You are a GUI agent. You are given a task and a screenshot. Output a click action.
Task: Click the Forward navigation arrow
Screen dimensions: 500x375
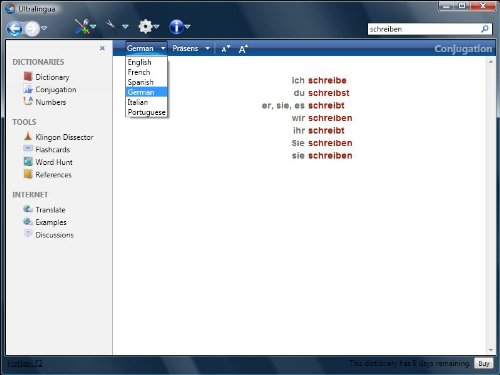[32, 29]
